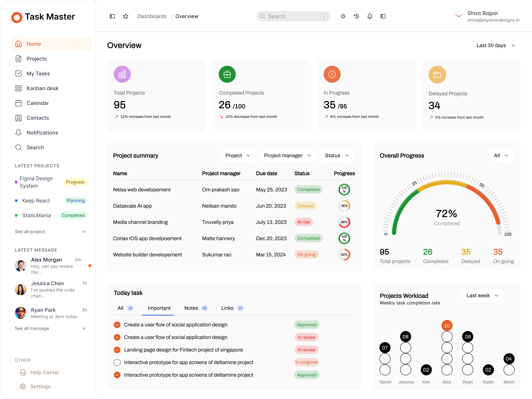Click the star favorite icon

125,16
